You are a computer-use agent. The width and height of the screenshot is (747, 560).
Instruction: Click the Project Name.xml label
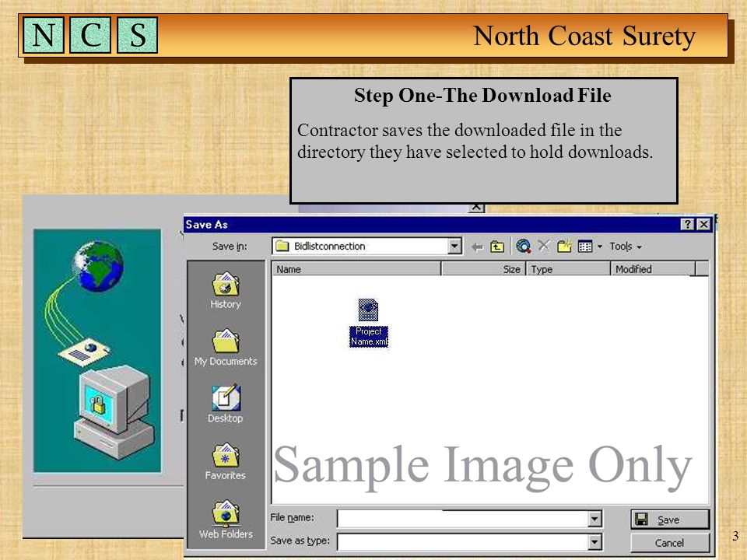coord(369,337)
